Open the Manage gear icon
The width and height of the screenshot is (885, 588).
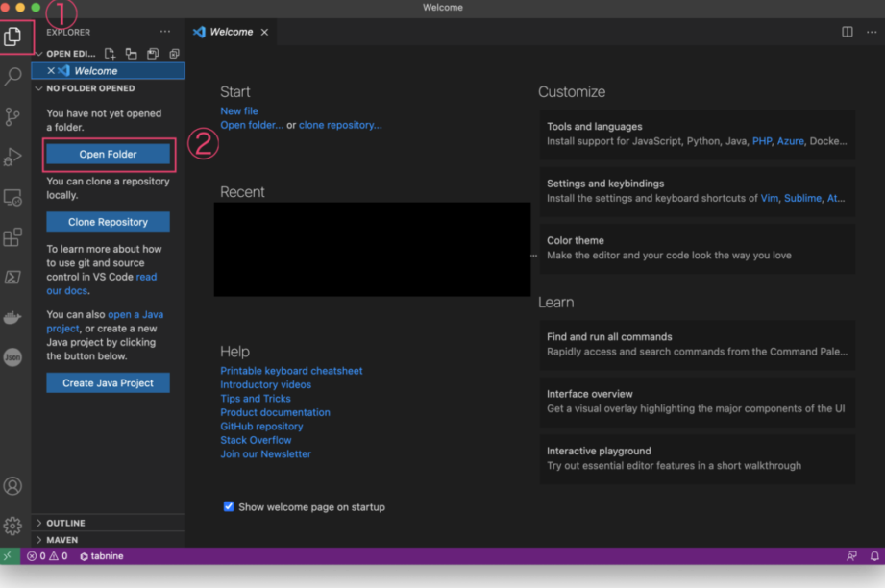[x=13, y=526]
